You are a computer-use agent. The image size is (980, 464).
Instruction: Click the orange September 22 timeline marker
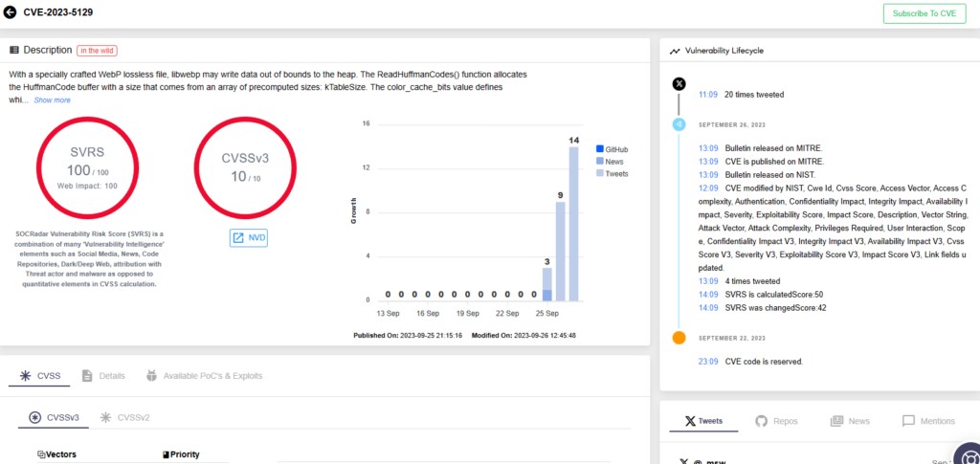679,338
